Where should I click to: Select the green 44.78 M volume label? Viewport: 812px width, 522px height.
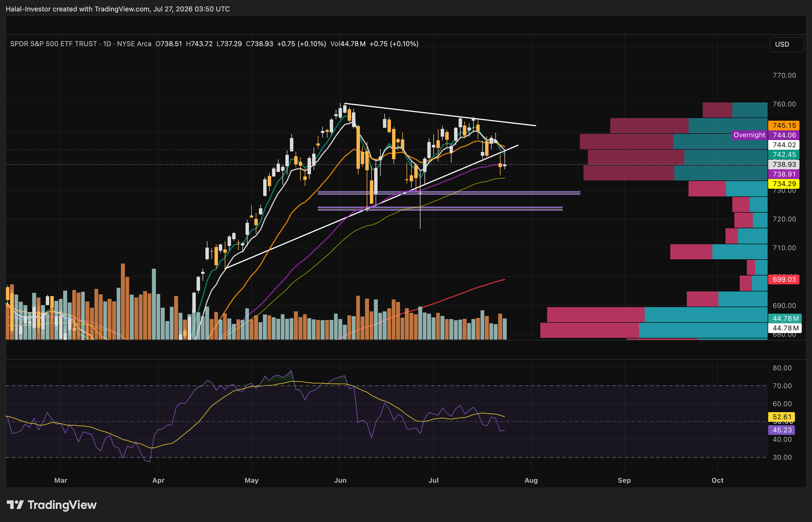click(x=785, y=318)
